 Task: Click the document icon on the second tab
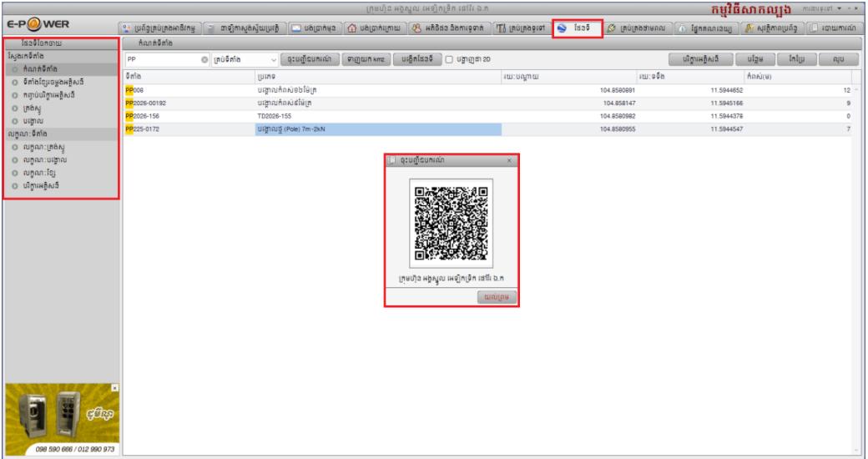210,28
